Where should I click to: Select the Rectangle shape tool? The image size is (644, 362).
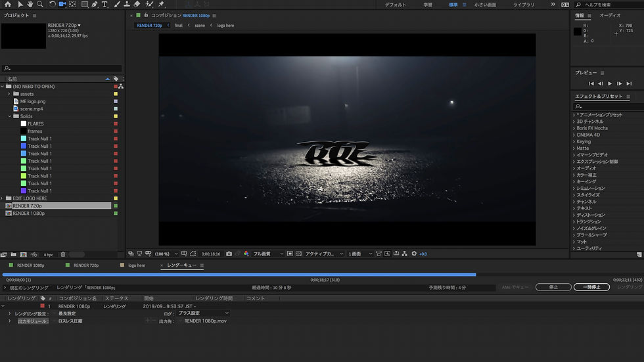click(84, 4)
